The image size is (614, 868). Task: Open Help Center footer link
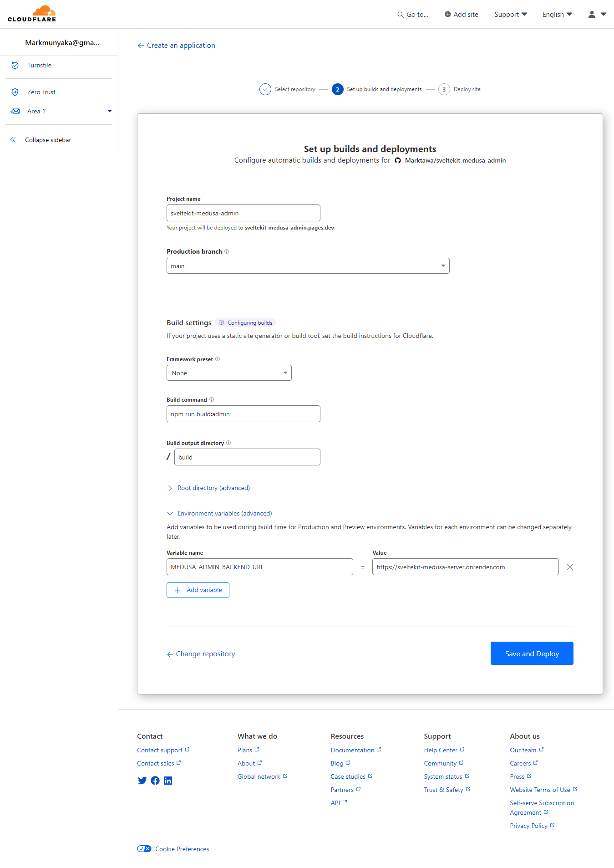444,750
